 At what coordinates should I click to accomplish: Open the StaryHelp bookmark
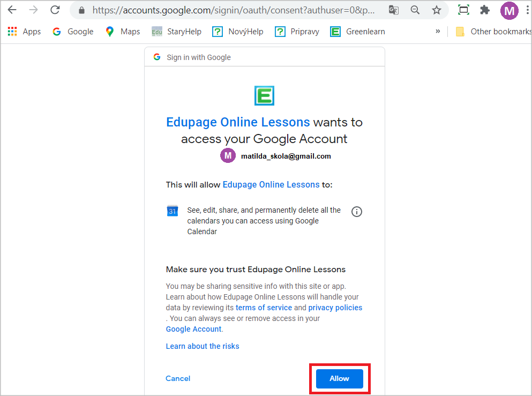176,32
